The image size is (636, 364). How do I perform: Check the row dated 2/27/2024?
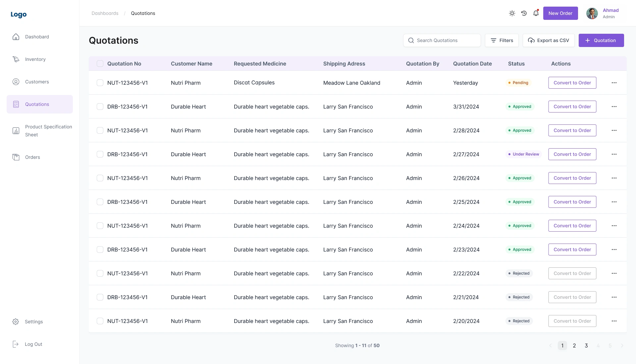(100, 154)
